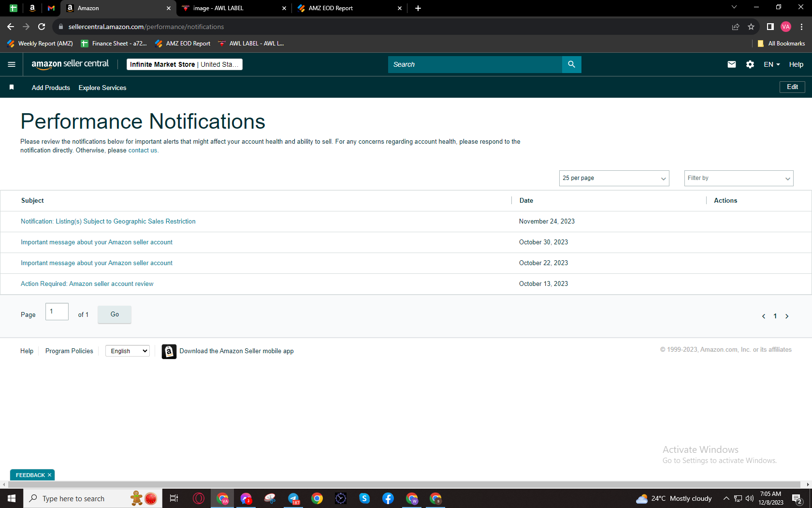Open the pinned Gmail tab
This screenshot has width=812, height=508.
click(x=51, y=8)
